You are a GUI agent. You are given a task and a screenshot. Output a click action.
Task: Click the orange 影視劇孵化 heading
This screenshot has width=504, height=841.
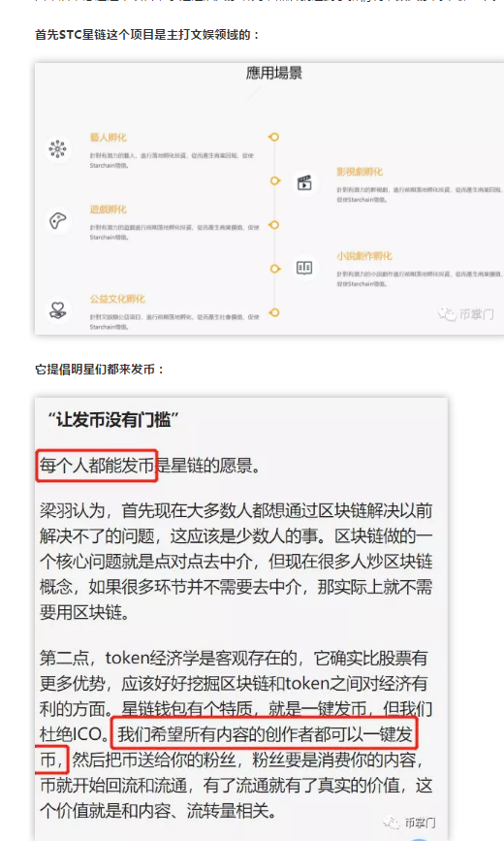click(360, 172)
